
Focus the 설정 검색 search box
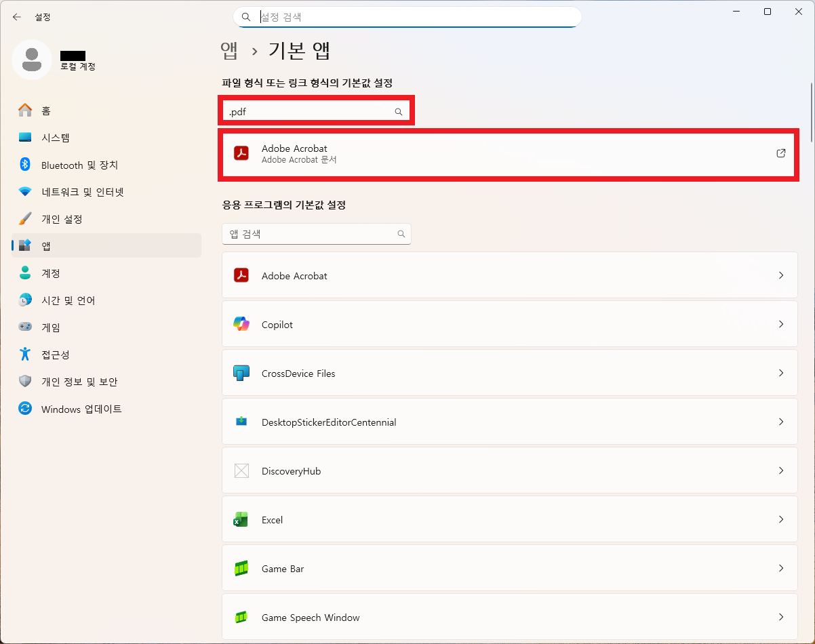tap(407, 17)
